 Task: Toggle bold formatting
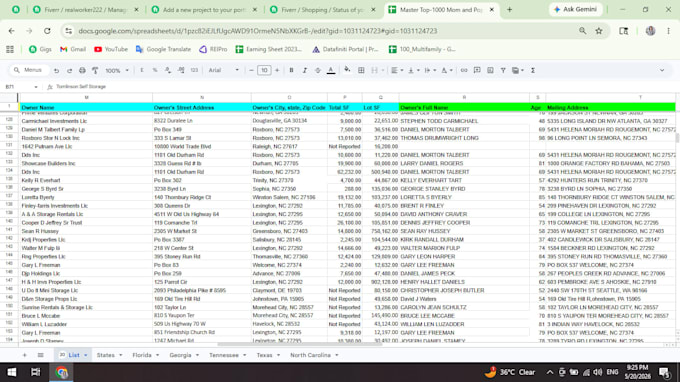point(291,70)
